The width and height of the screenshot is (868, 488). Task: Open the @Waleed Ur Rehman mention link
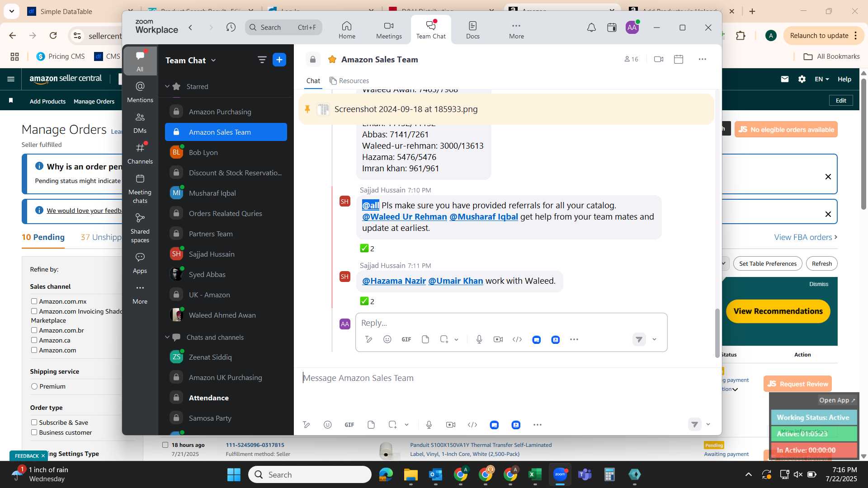pos(404,216)
